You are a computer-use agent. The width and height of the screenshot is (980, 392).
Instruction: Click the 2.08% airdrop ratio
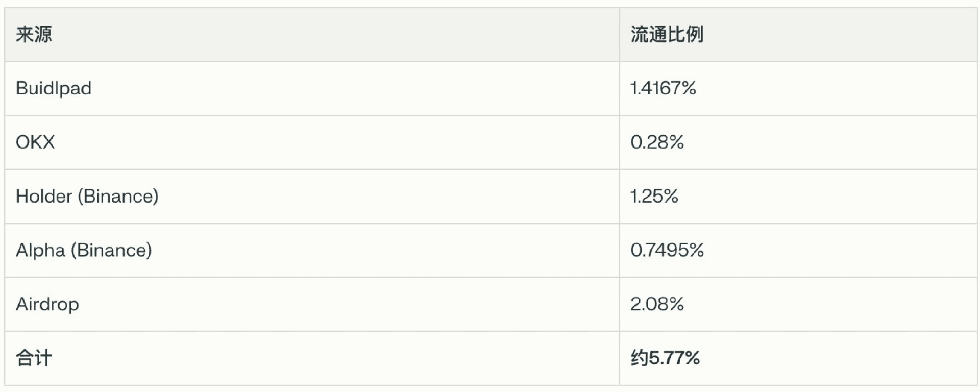point(657,305)
